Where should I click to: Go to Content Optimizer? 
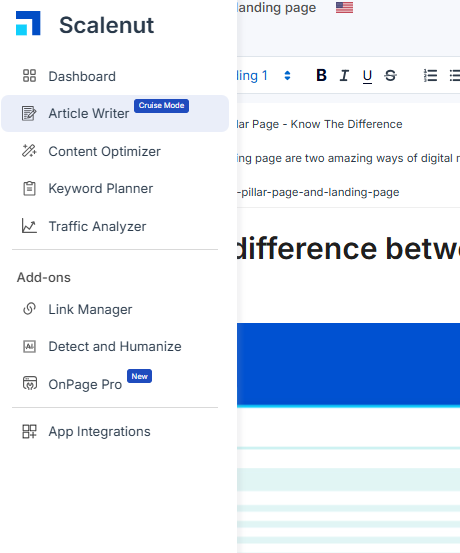point(115,151)
